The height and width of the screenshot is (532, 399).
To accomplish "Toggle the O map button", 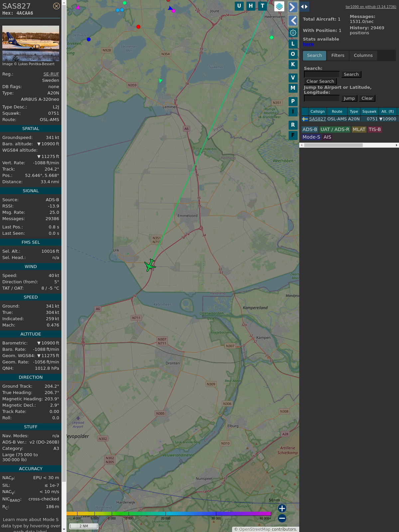I will pos(293,54).
